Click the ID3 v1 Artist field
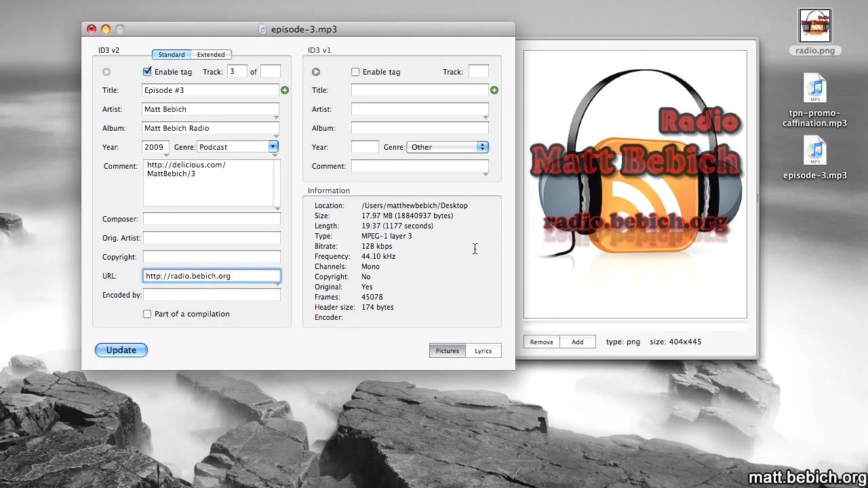 point(420,109)
